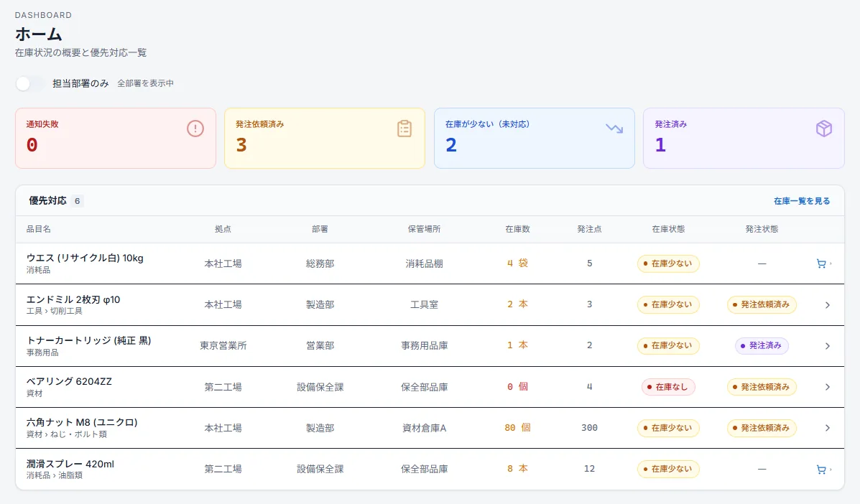Click the alert icon on 通知失敗 card
This screenshot has width=860, height=504.
(195, 129)
